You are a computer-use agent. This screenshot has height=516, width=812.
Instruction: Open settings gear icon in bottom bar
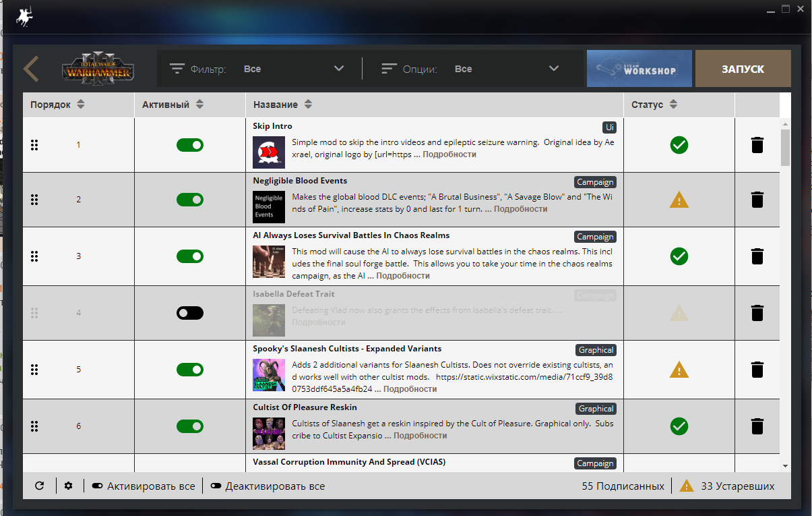point(68,486)
